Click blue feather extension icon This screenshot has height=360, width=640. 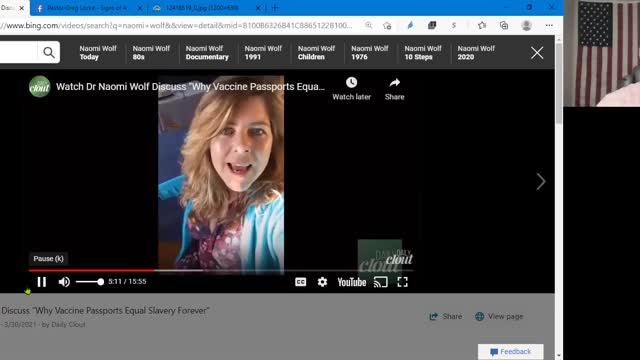pyautogui.click(x=410, y=25)
